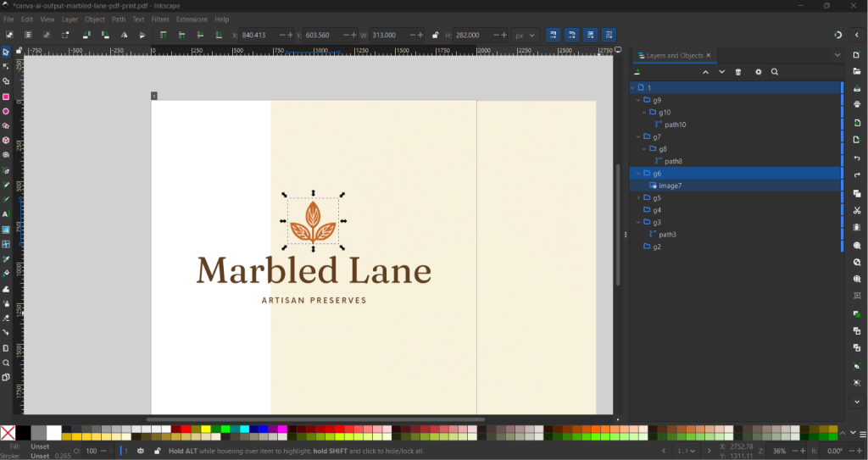Image resolution: width=868 pixels, height=460 pixels.
Task: Click Save document icon in command bar
Action: (857, 88)
